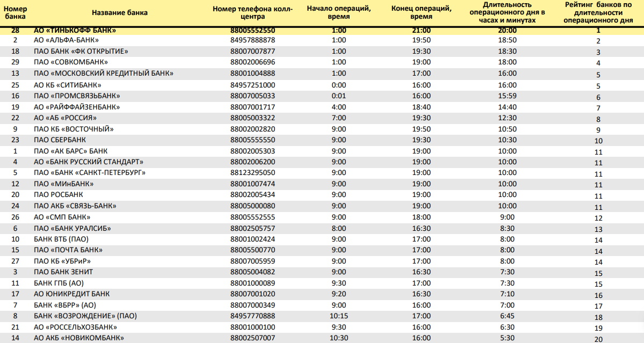The height and width of the screenshot is (343, 644).
Task: Click АО ЮНИКРЕДИТ БАНК name cell
Action: click(x=71, y=294)
